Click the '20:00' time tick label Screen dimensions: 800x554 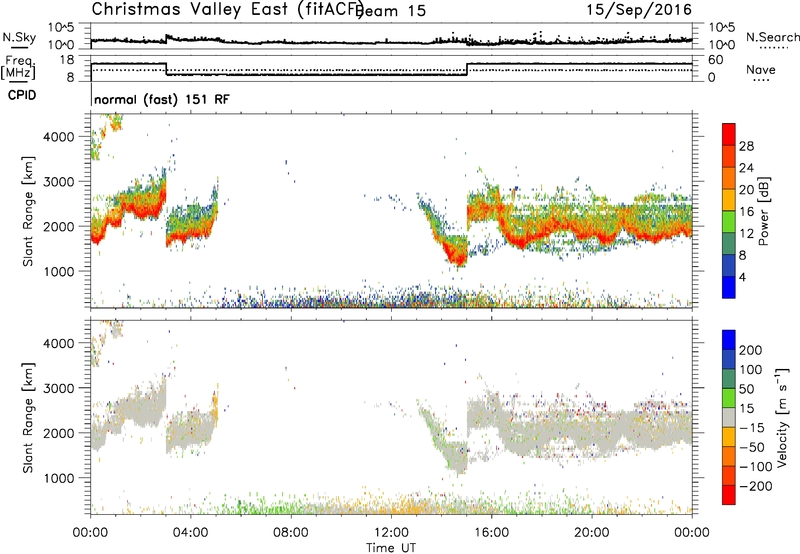tap(592, 533)
